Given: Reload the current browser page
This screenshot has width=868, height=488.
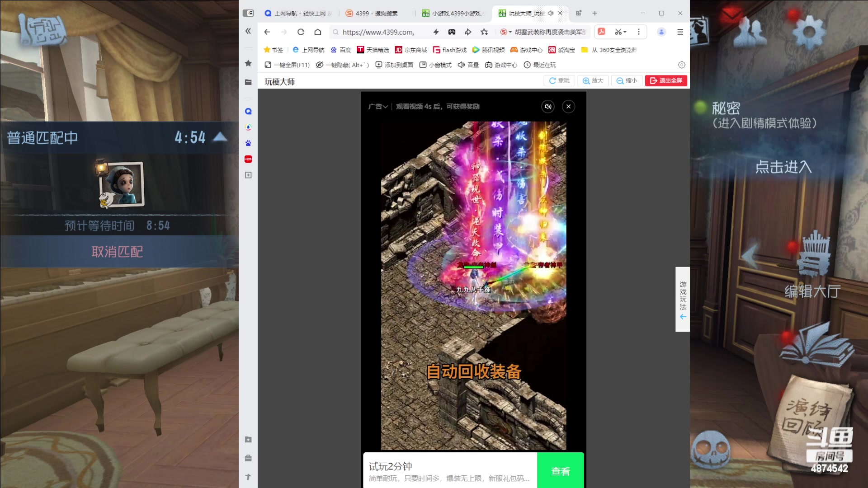Looking at the screenshot, I should click(301, 32).
